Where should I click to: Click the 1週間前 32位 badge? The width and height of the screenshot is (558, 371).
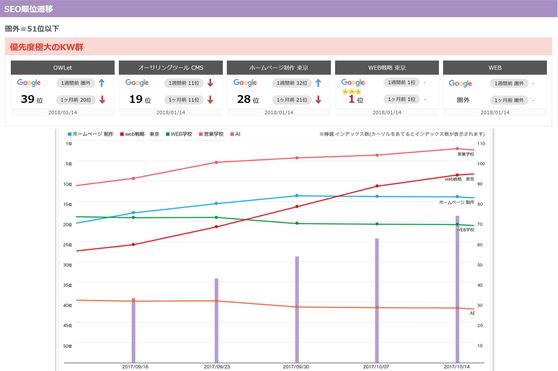point(292,83)
